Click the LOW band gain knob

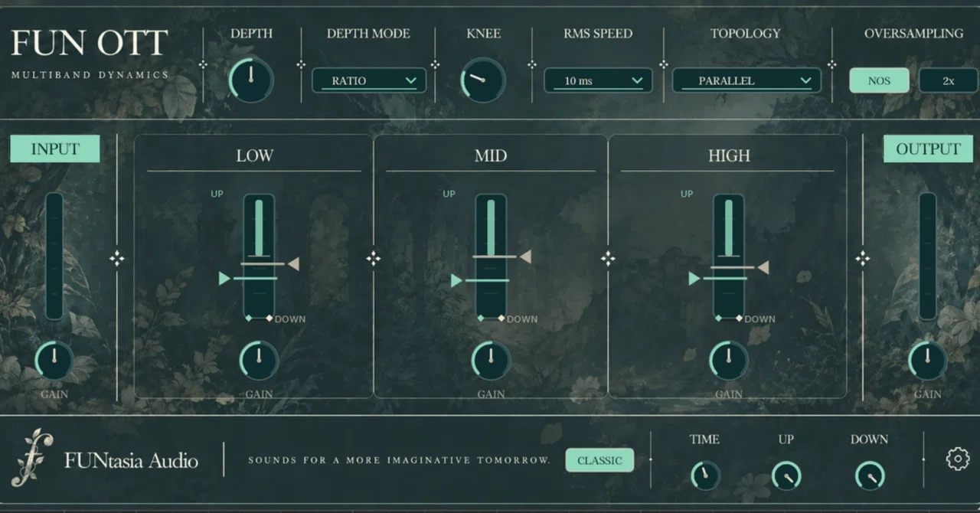(259, 360)
